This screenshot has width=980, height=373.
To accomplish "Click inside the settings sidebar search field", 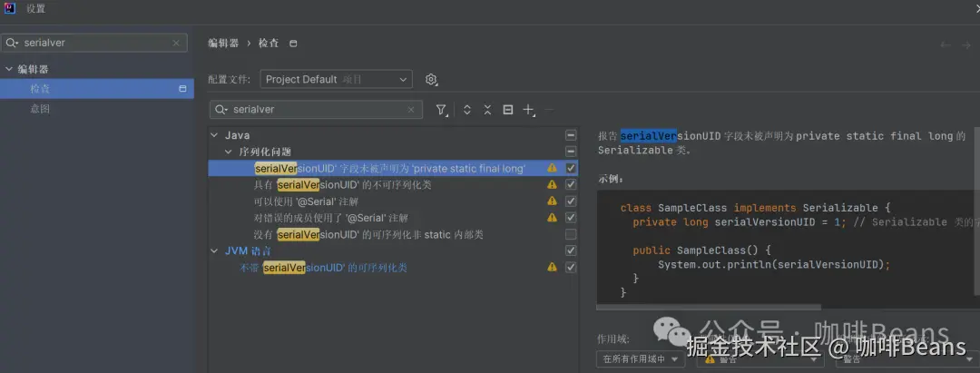I will tap(93, 43).
